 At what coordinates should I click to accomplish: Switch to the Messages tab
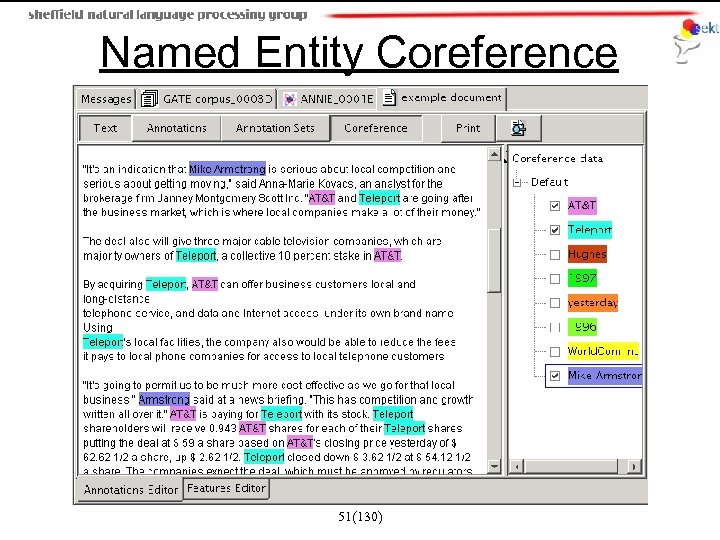(x=106, y=99)
